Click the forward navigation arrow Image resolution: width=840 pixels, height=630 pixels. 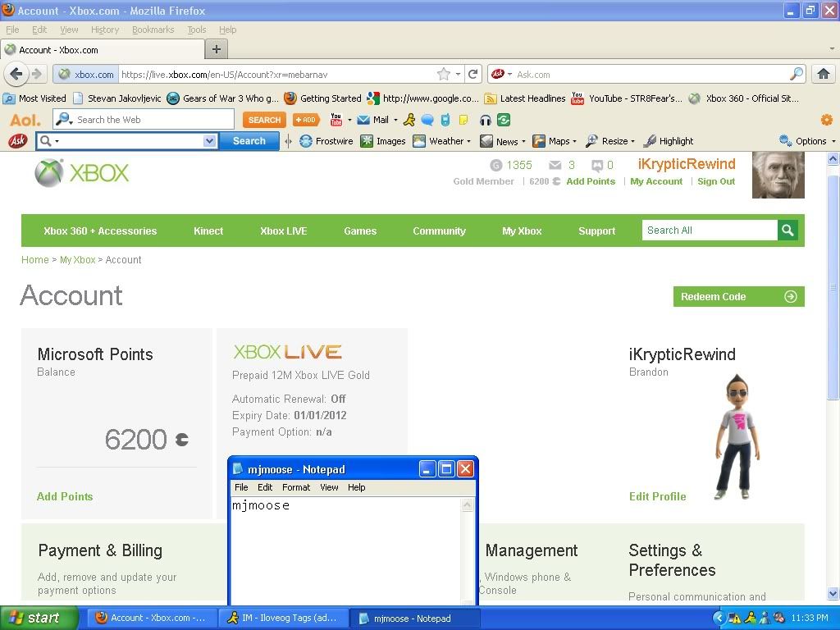click(36, 74)
